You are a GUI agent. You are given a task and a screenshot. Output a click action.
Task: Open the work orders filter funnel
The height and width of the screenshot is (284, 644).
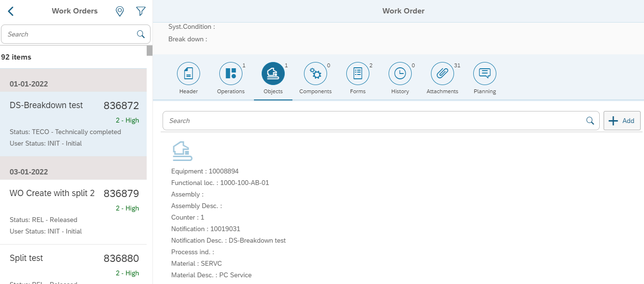140,11
